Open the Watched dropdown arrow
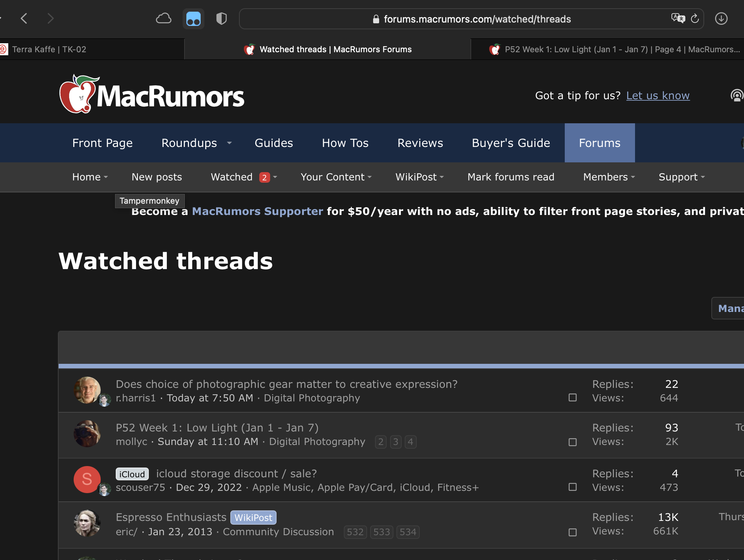This screenshot has height=560, width=744. tap(275, 177)
